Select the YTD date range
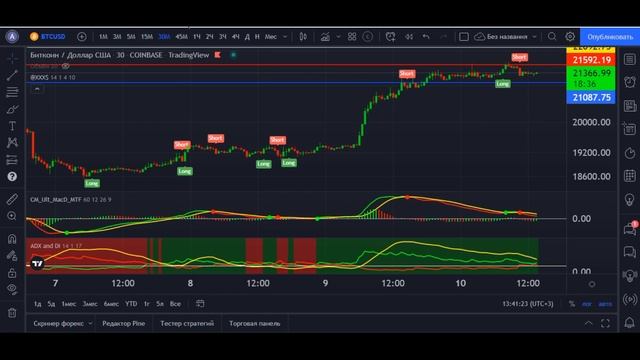Screen dimensions: 640x360 click(x=131, y=304)
